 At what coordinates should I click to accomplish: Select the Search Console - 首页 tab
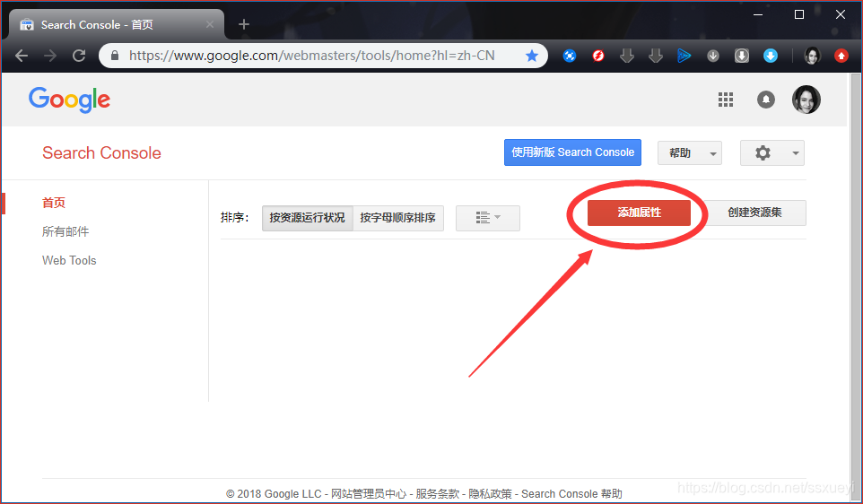(116, 25)
